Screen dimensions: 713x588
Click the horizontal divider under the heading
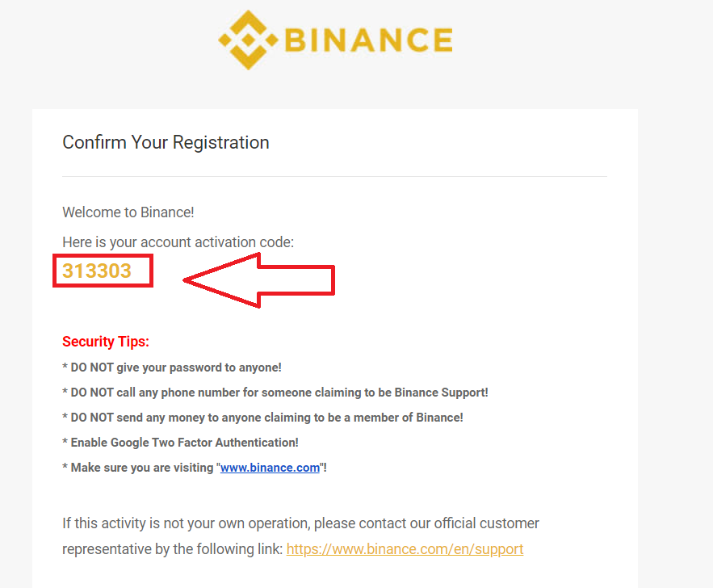pos(334,176)
